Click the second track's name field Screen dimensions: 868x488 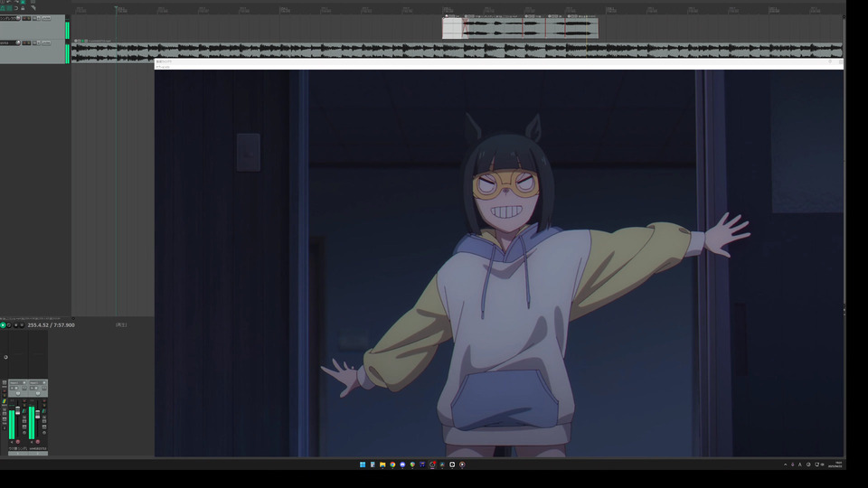click(8, 42)
